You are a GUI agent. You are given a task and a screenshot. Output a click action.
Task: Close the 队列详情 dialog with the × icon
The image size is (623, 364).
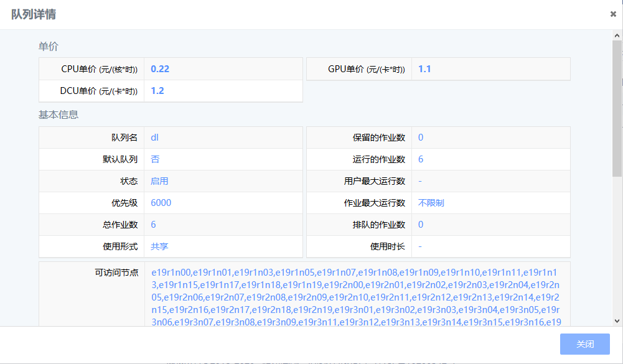(x=612, y=14)
